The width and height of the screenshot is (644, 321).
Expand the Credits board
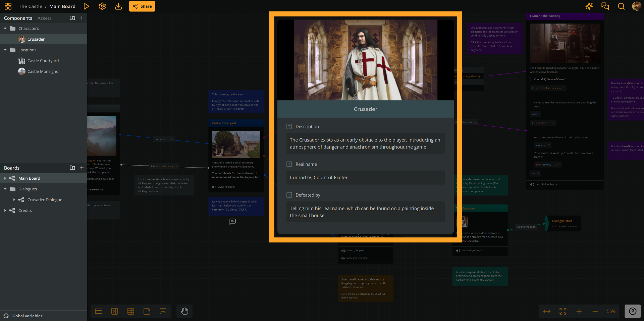5,211
